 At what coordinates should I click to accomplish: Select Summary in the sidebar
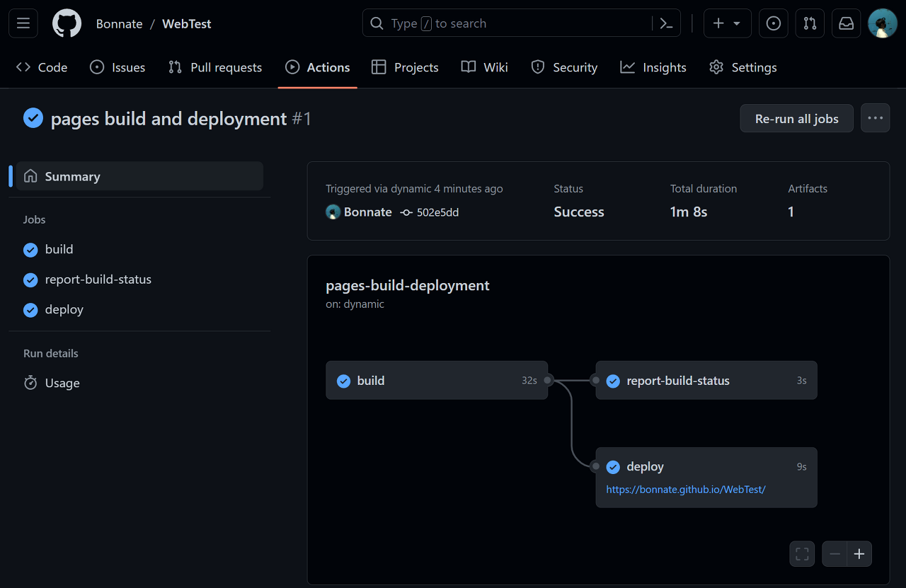140,176
